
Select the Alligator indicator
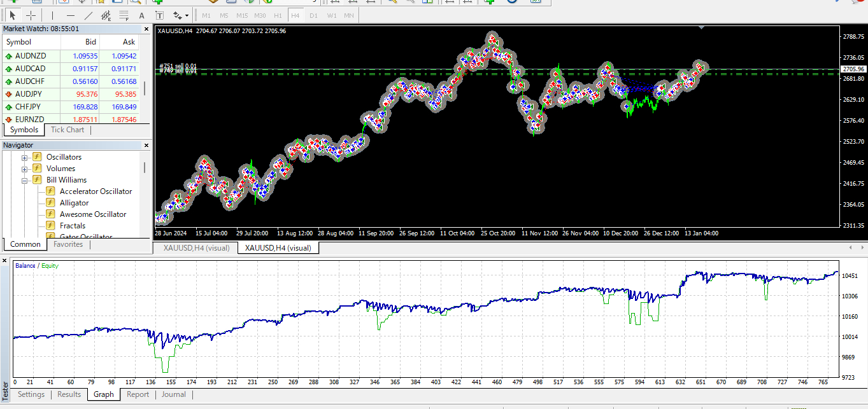pyautogui.click(x=75, y=203)
